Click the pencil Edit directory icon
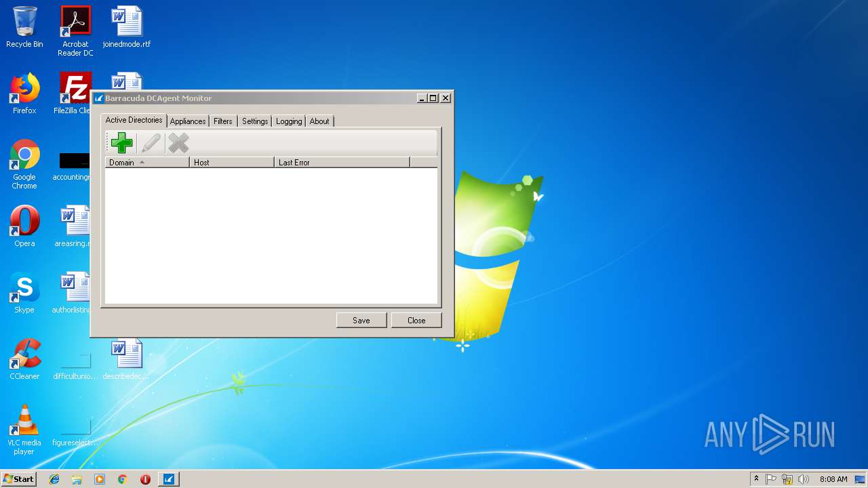The image size is (868, 488). (x=151, y=143)
